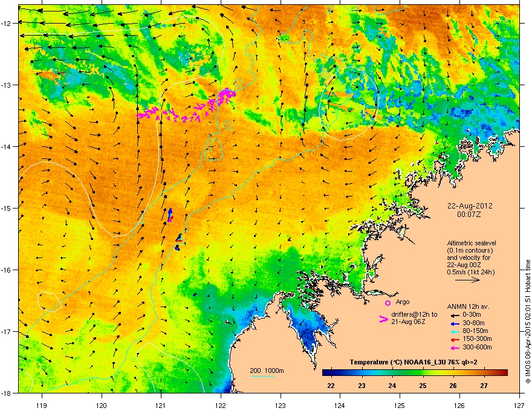Click the '-15' latitude axis label

pyautogui.click(x=6, y=208)
